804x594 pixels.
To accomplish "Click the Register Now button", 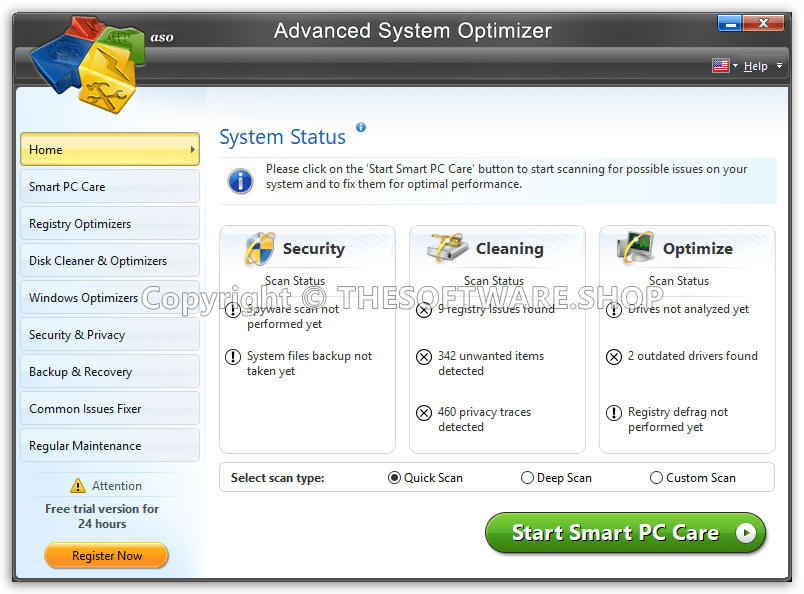I will [x=107, y=556].
